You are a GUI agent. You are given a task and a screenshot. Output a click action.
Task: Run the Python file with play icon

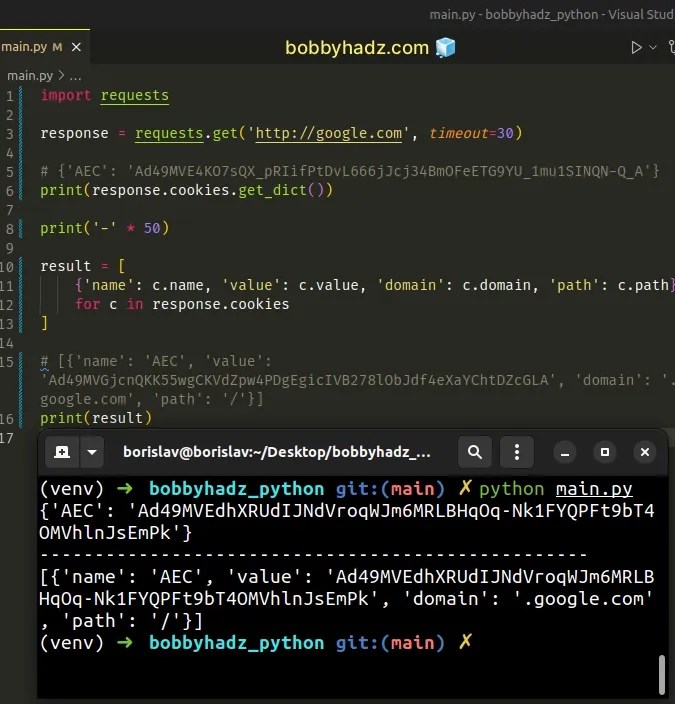636,47
